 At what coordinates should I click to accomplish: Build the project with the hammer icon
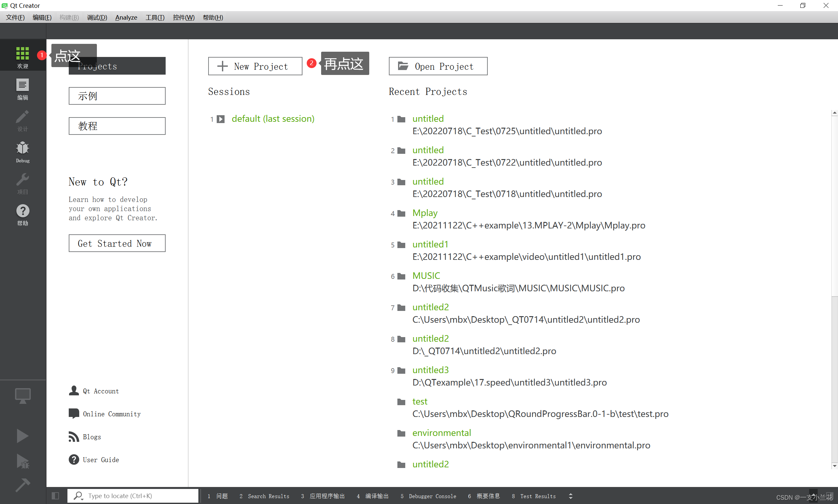click(23, 485)
